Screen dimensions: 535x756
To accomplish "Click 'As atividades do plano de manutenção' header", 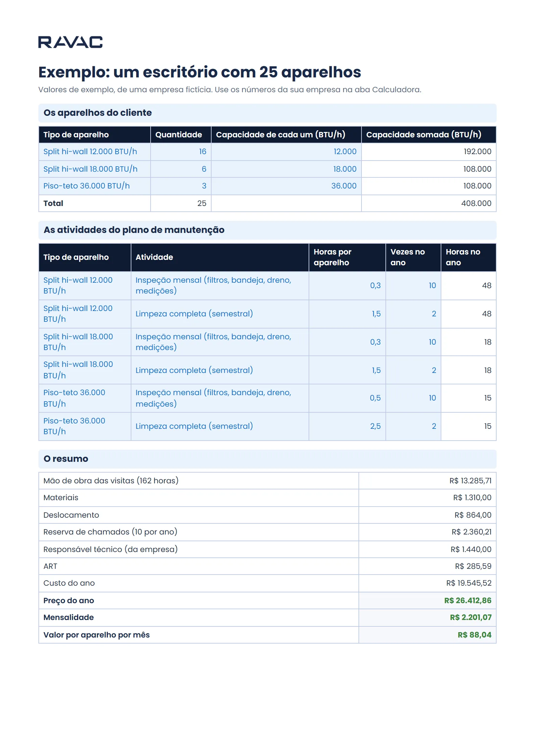I will [267, 230].
